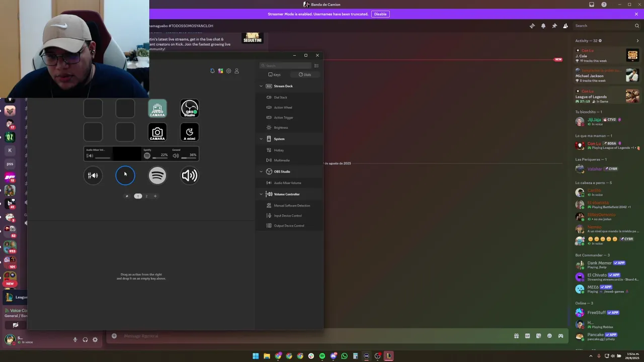Open Stream Deck notifications bell
This screenshot has width=644, height=362.
[x=212, y=71]
